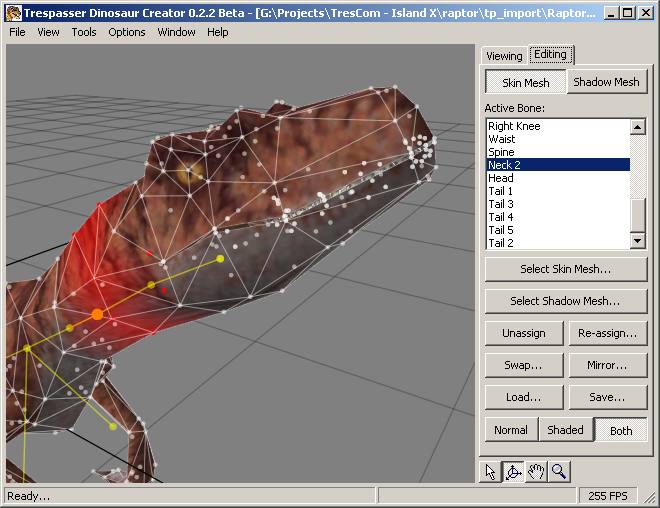Minimize the Dinosaur Creator window
The height and width of the screenshot is (508, 660).
click(x=611, y=13)
